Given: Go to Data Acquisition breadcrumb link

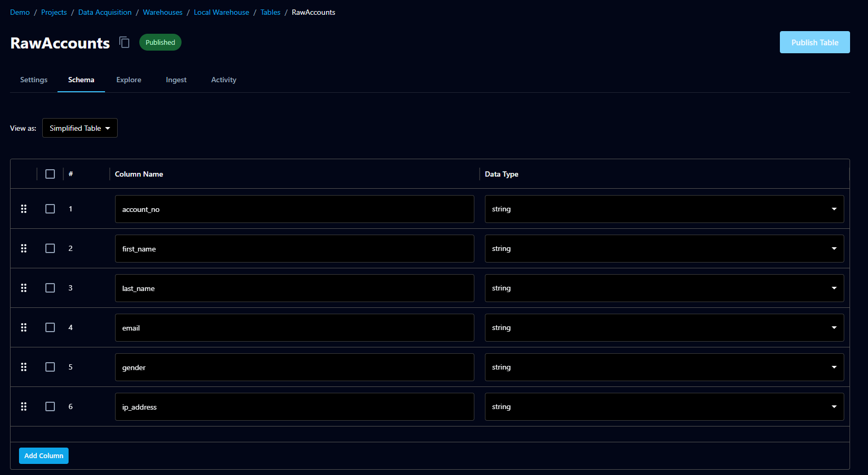Looking at the screenshot, I should [105, 12].
